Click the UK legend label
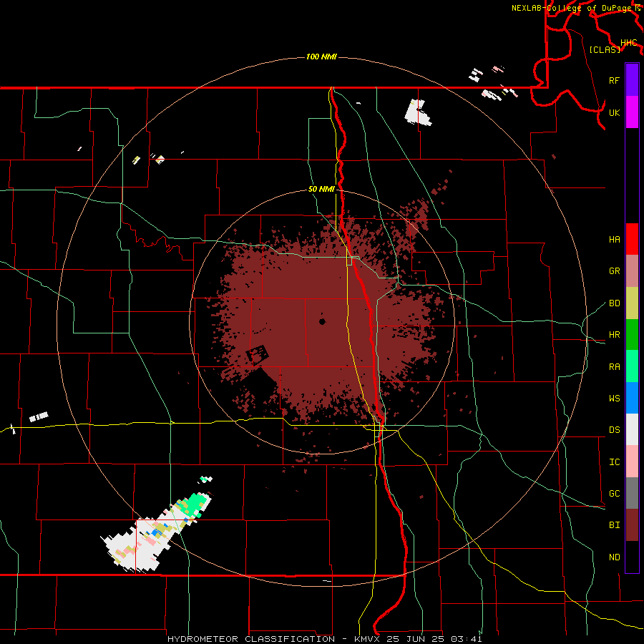The height and width of the screenshot is (644, 644). pyautogui.click(x=614, y=112)
